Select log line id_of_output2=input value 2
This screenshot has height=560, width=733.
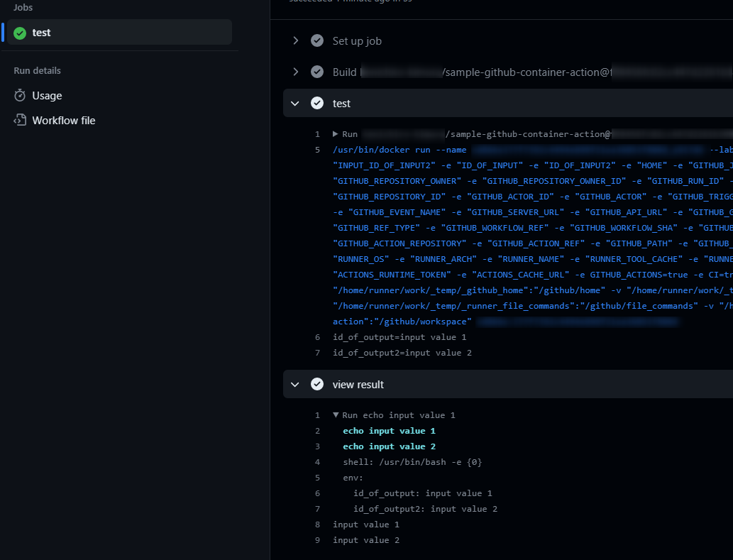402,353
